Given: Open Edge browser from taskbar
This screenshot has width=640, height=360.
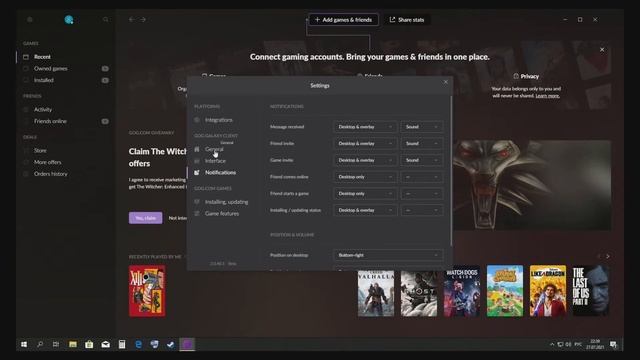Looking at the screenshot, I should point(138,344).
